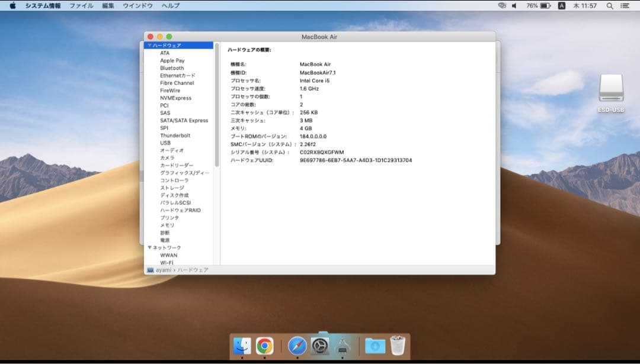The image size is (640, 364).
Task: Select the ESD-USB drive on desktop
Action: (x=611, y=93)
